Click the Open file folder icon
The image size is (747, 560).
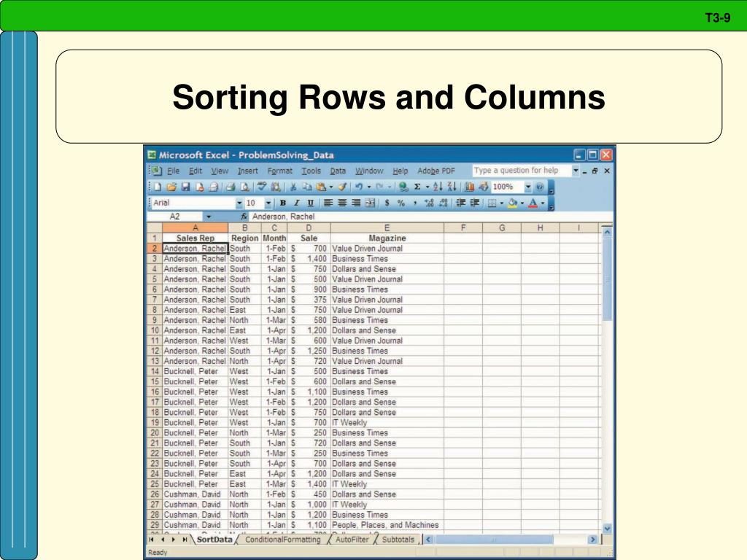point(171,187)
